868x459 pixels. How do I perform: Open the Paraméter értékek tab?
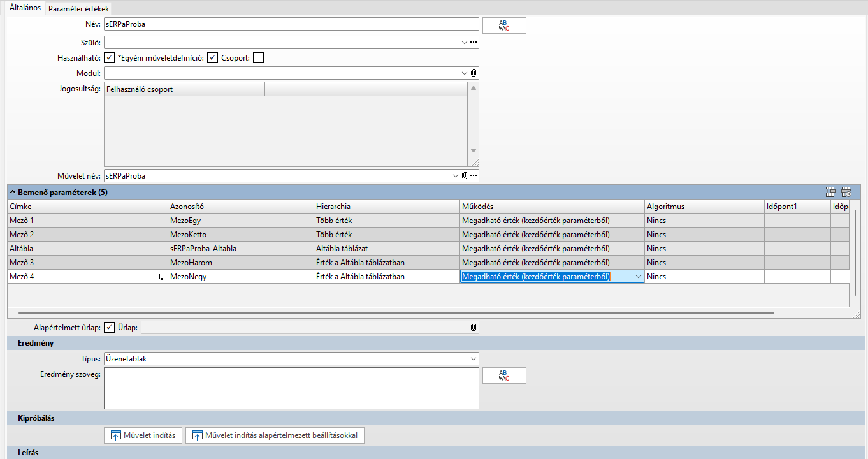tap(79, 8)
